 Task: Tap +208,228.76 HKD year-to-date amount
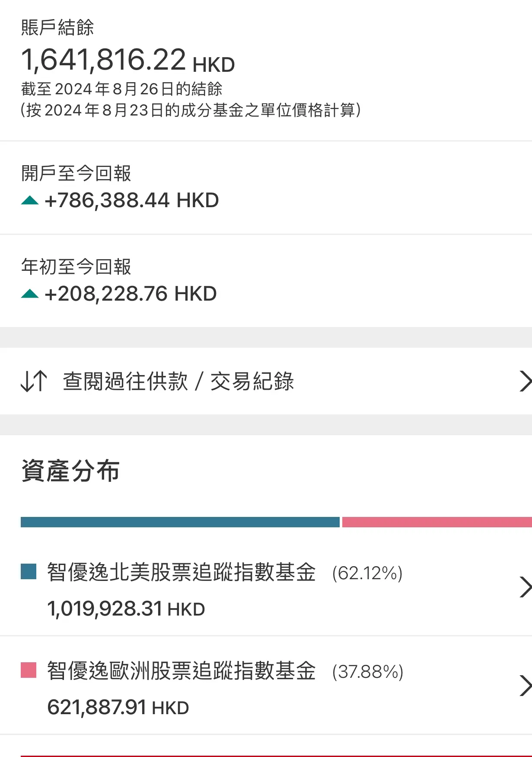click(x=131, y=294)
